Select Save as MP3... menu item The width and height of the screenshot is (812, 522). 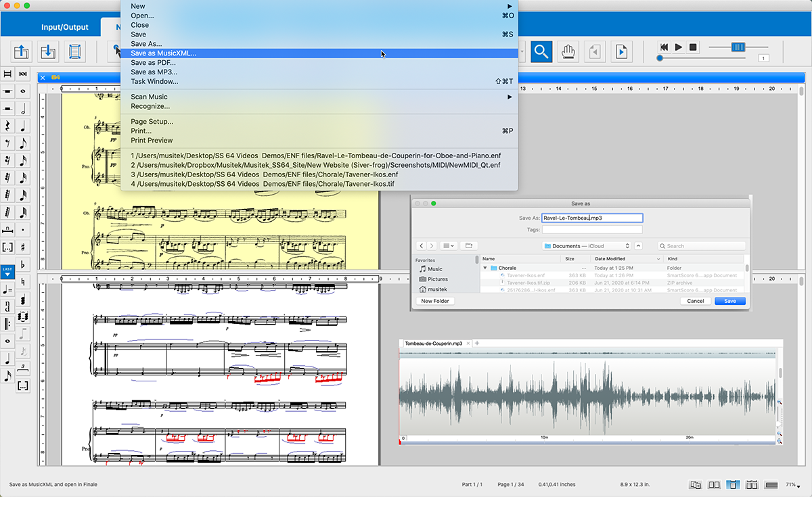coord(319,72)
